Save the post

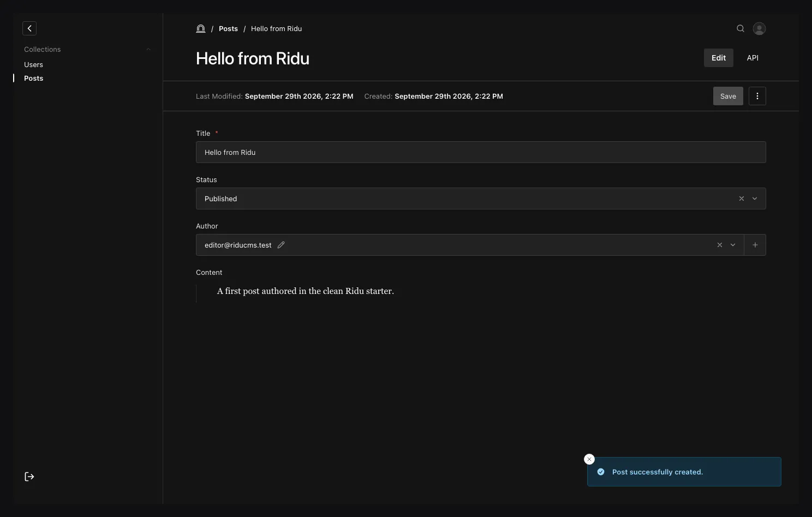coord(728,96)
